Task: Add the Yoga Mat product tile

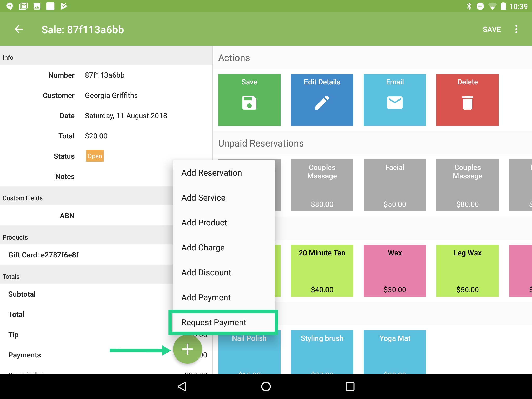Action: [x=395, y=352]
